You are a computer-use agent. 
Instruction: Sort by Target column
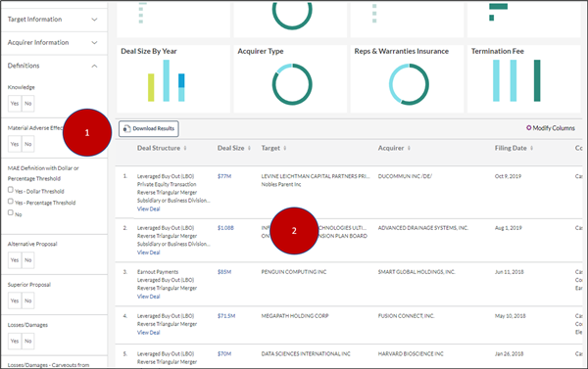[x=273, y=148]
